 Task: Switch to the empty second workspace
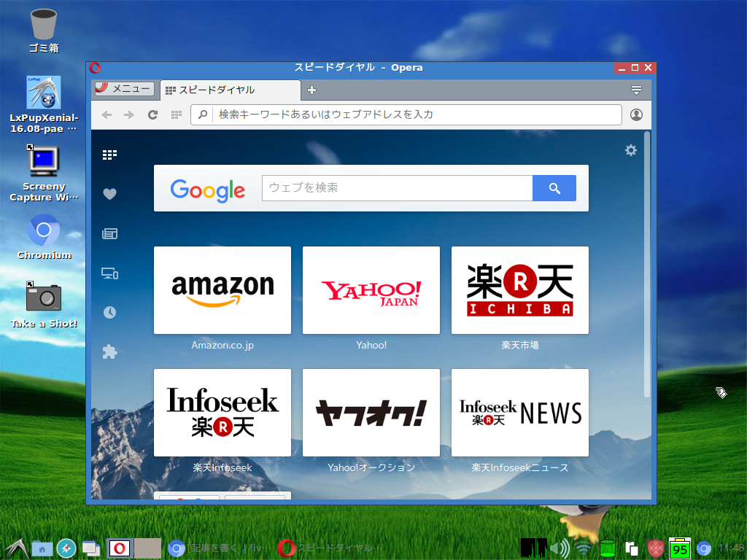pyautogui.click(x=147, y=548)
